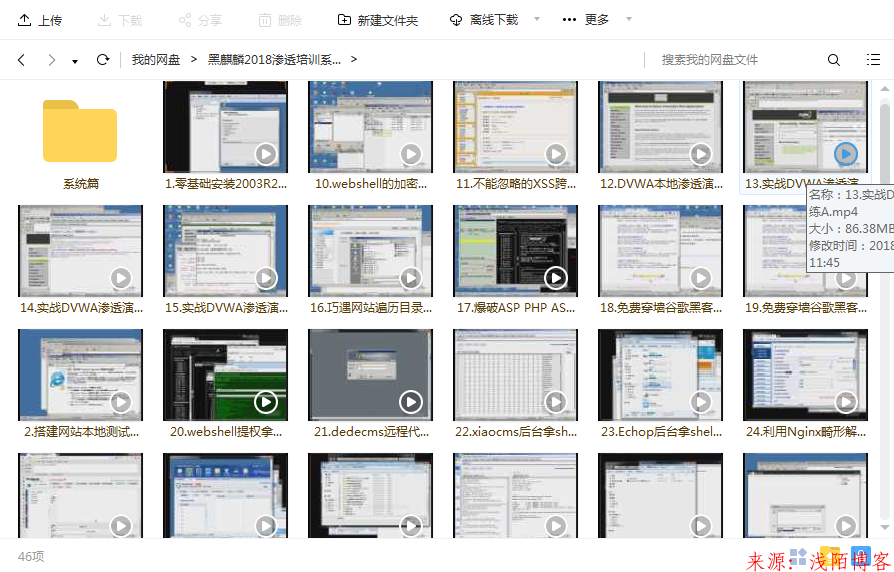Open the 20.webshell提权拿... thumbnail
This screenshot has height=572, width=894.
pyautogui.click(x=225, y=375)
